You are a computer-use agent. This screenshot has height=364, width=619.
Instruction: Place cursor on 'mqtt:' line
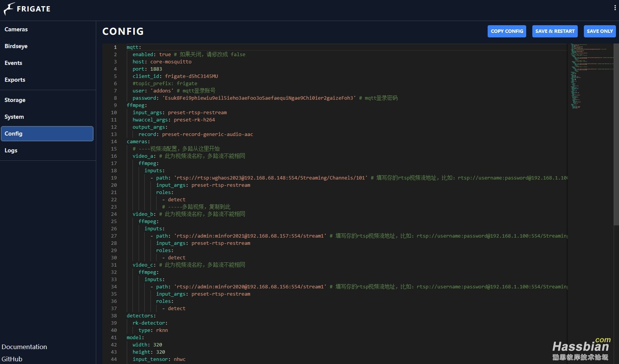pyautogui.click(x=134, y=47)
